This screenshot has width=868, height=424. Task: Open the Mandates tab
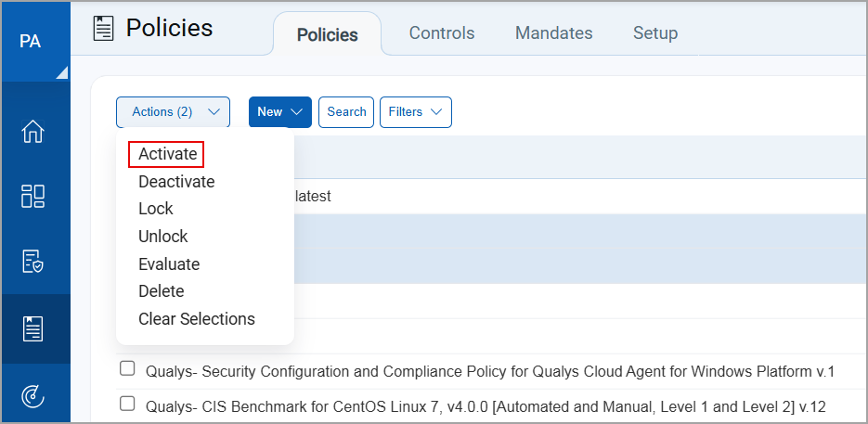pos(553,33)
